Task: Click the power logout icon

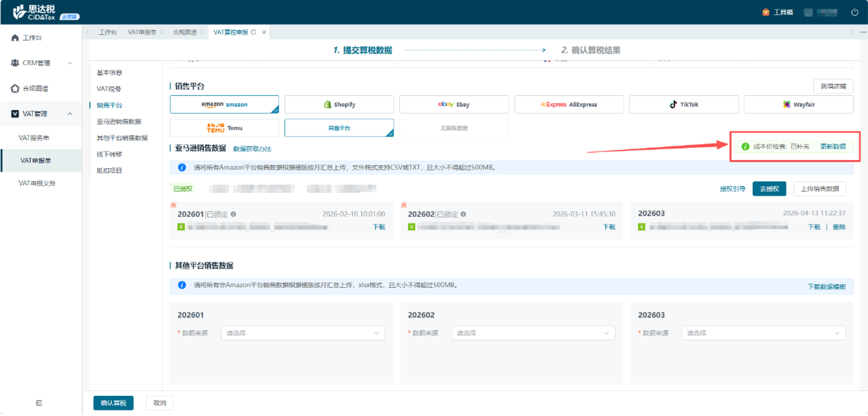Action: point(855,12)
